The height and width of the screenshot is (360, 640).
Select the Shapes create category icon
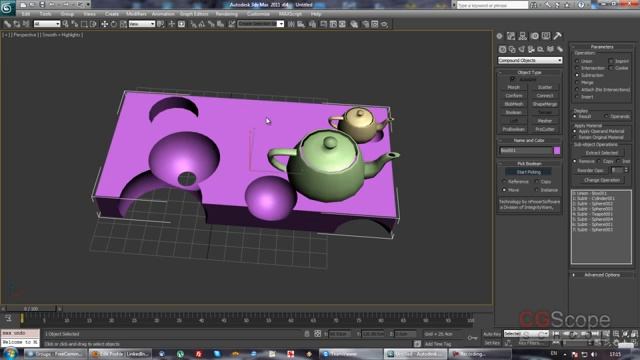tap(512, 49)
